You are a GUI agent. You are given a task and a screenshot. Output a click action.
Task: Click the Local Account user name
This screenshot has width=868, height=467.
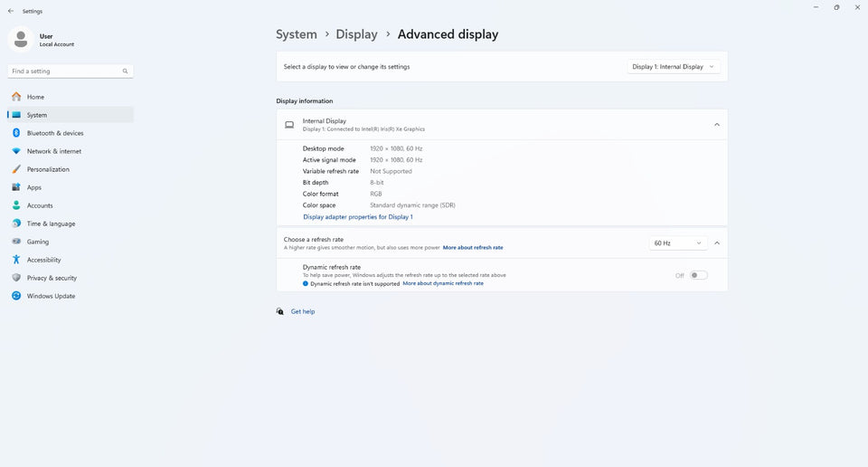tap(56, 44)
